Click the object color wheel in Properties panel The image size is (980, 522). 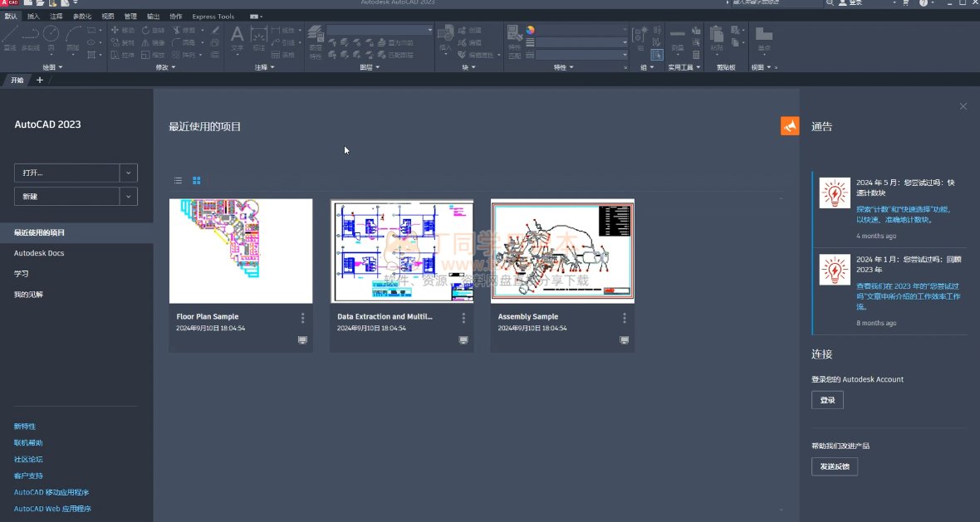pyautogui.click(x=530, y=30)
